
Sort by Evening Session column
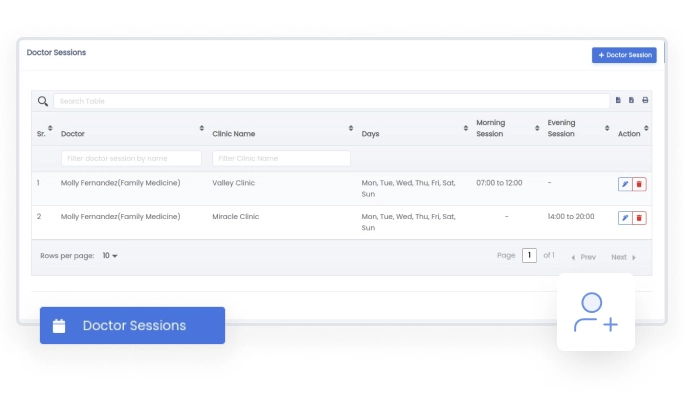[x=607, y=128]
